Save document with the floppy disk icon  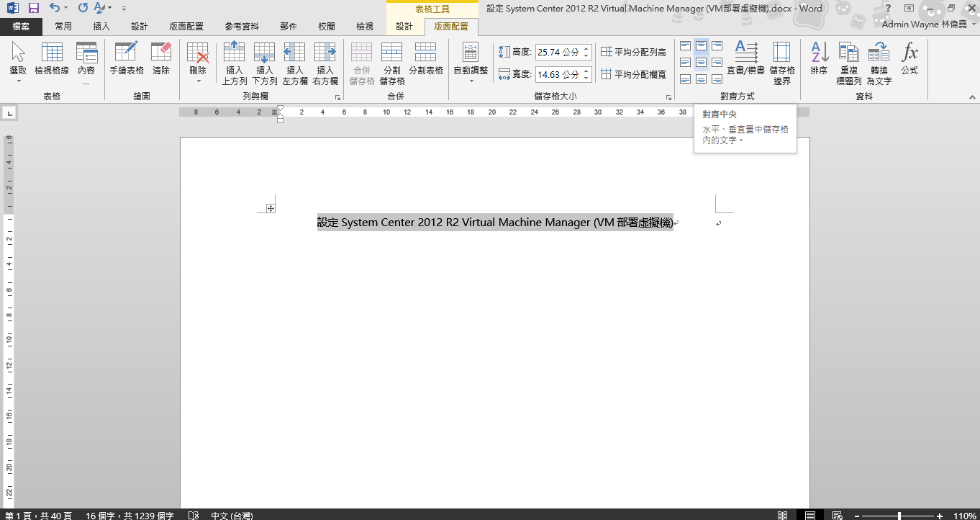tap(33, 8)
